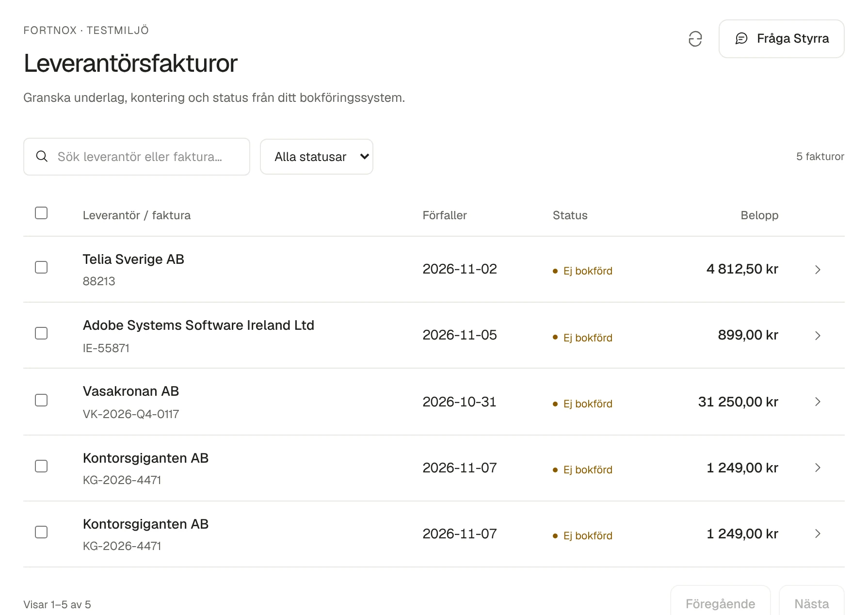Click invoice number VK-2026-Q4-0117
This screenshot has height=615, width=868.
point(131,414)
